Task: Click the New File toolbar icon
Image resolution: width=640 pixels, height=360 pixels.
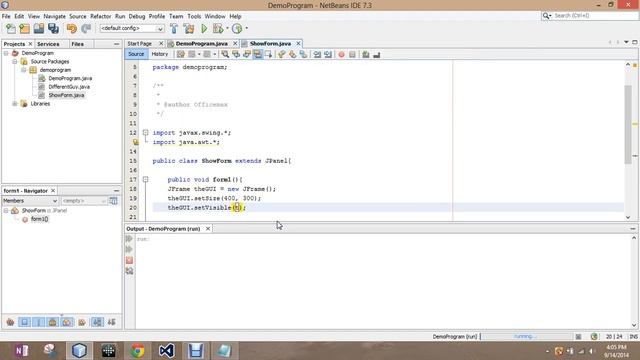Action: 11,29
